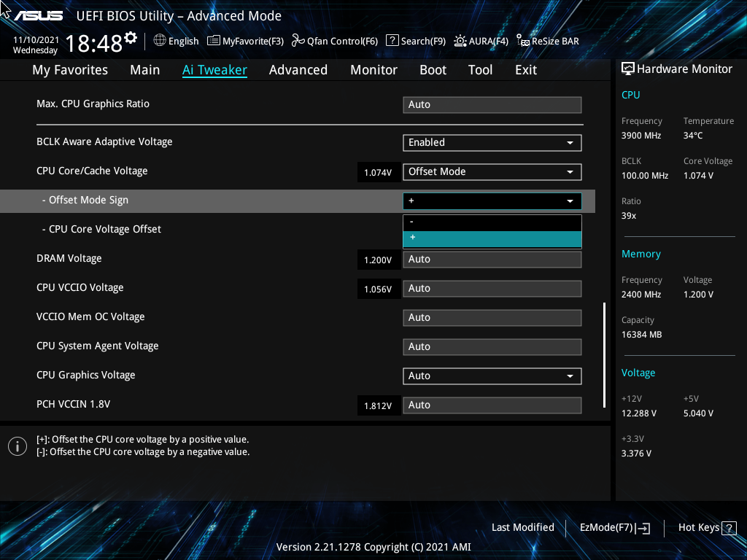This screenshot has height=560, width=747.
Task: Click the 1.056V VCCIO voltage readout
Action: (378, 289)
